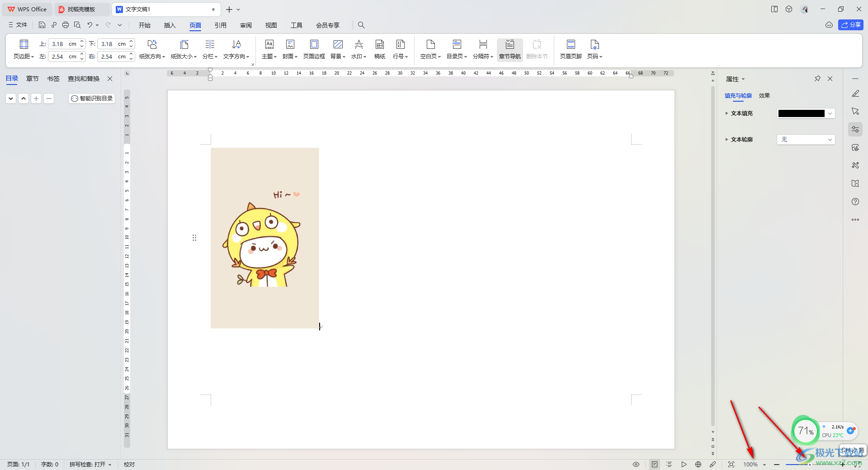Image resolution: width=868 pixels, height=470 pixels.
Task: Switch to web layout view
Action: tap(698, 464)
